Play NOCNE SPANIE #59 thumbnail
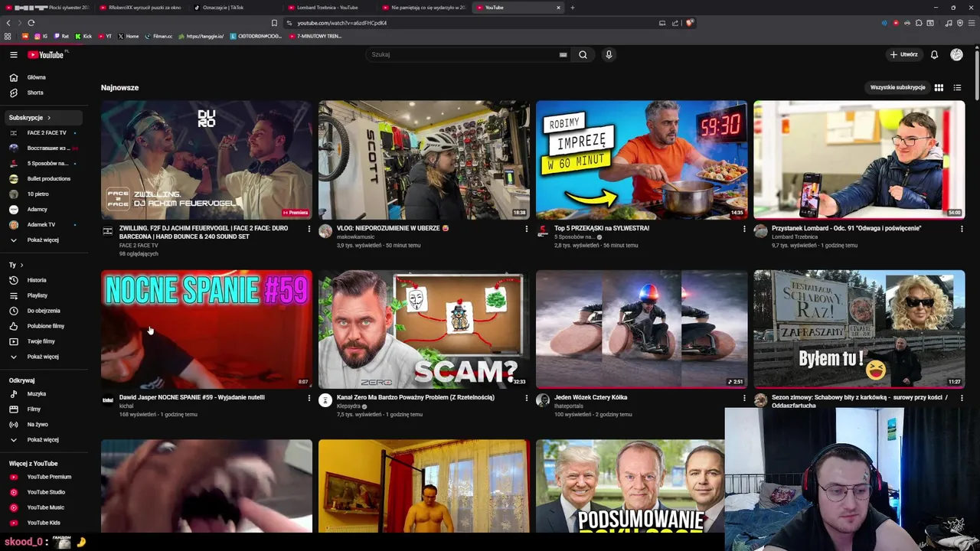 click(207, 329)
